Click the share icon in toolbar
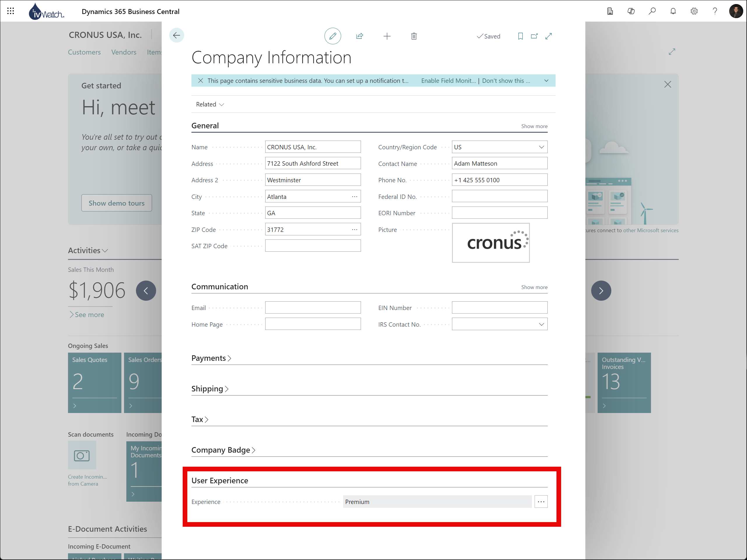 point(359,36)
